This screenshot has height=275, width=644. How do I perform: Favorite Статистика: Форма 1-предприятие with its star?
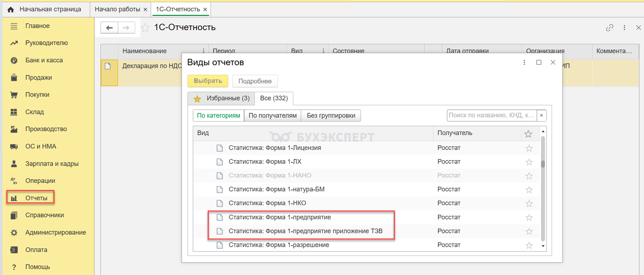[x=529, y=218]
